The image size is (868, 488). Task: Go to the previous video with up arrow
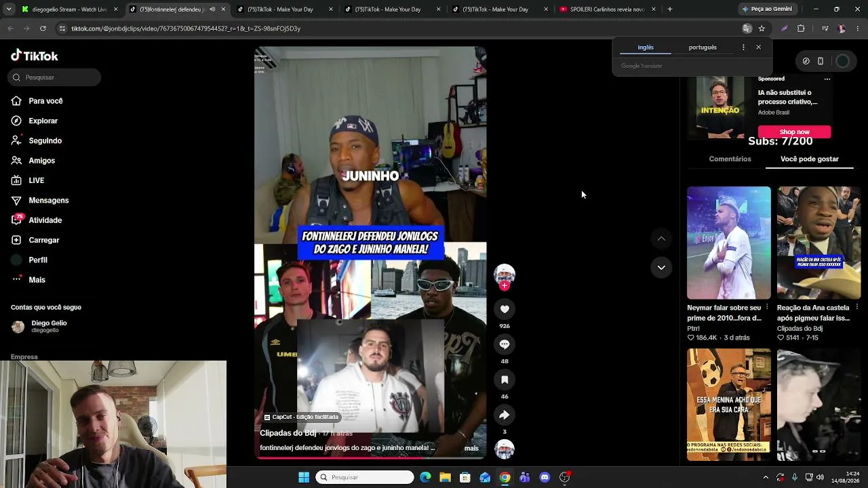[661, 239]
